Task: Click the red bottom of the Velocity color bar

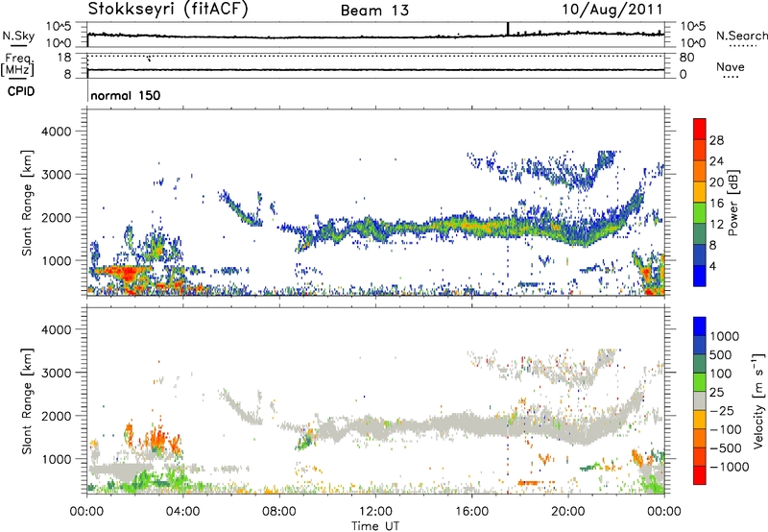Action: [x=700, y=475]
